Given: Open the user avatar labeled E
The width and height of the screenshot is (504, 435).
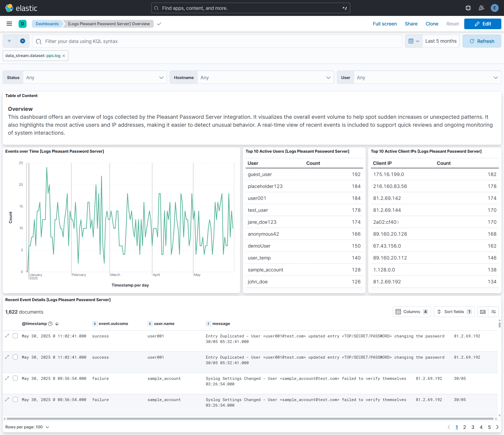Looking at the screenshot, I should [494, 8].
